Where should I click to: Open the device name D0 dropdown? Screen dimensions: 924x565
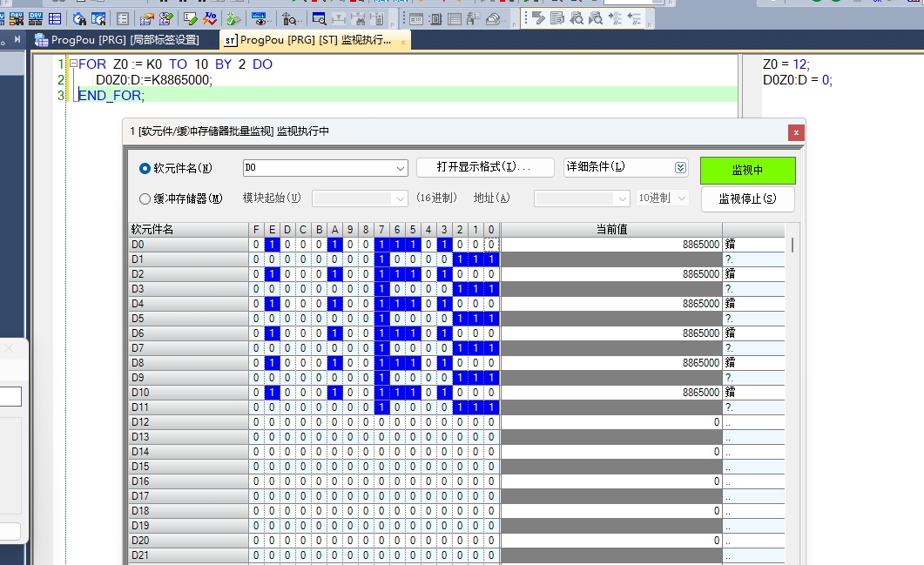pos(401,168)
